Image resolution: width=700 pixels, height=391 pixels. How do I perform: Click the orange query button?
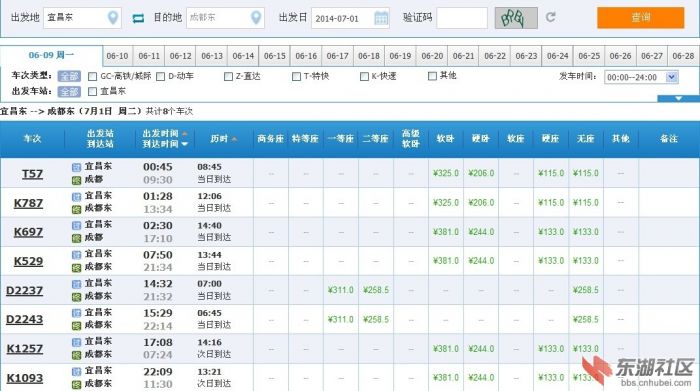click(640, 18)
